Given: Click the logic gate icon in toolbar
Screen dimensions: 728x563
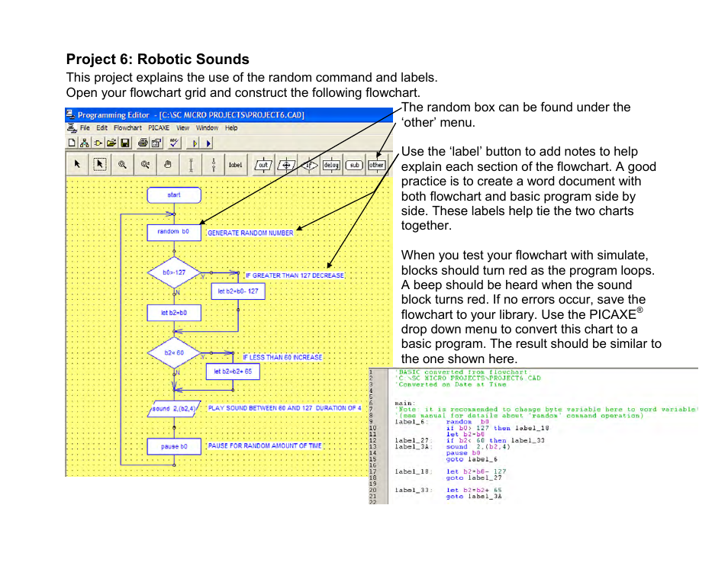Looking at the screenshot, I should pos(98,143).
